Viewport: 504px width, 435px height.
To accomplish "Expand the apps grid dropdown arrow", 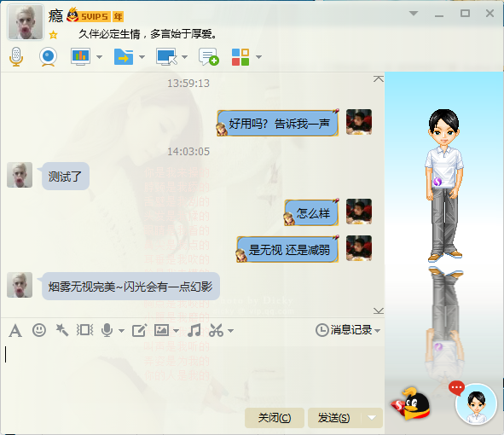I will tap(258, 57).
